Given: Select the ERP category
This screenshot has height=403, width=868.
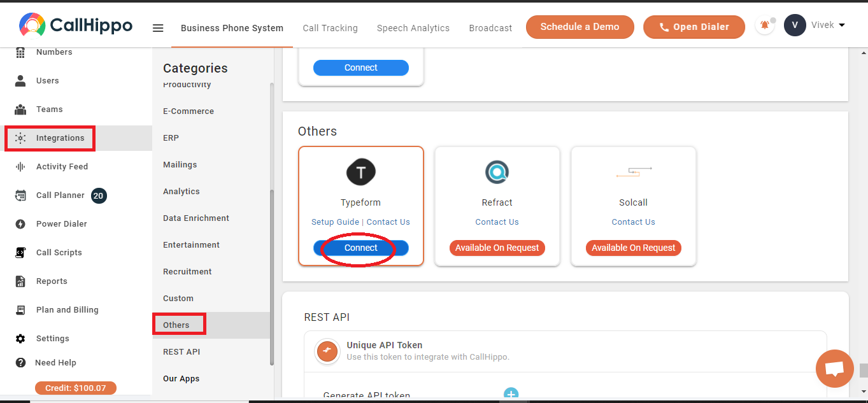Looking at the screenshot, I should tap(171, 138).
